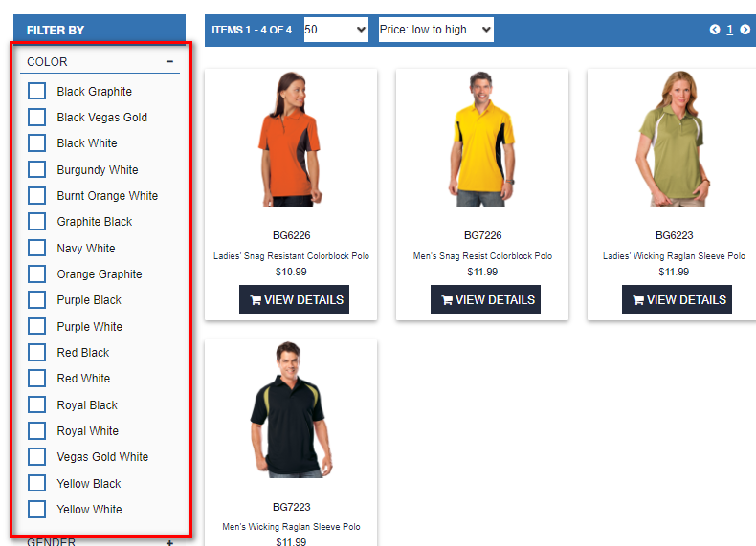The width and height of the screenshot is (756, 546).
Task: Check the Navy White color filter
Action: click(x=36, y=249)
